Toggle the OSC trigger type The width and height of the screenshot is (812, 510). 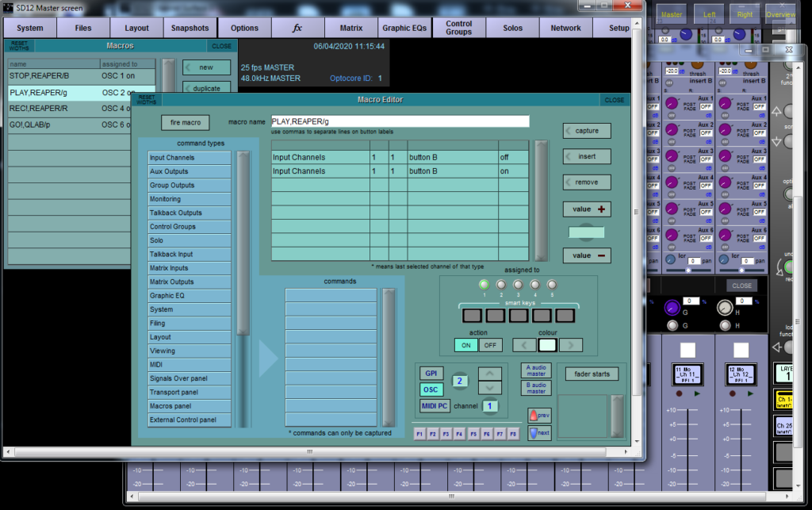(x=431, y=389)
